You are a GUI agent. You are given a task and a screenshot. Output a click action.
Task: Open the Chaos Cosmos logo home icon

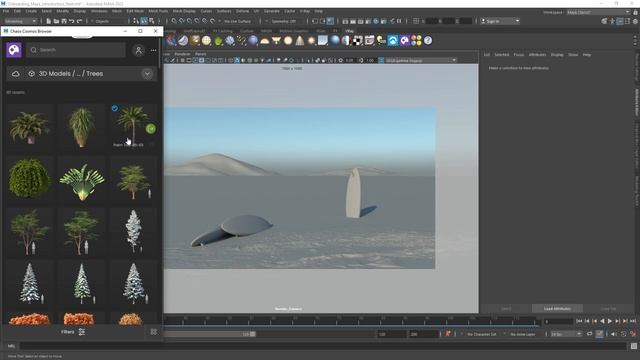[x=14, y=50]
